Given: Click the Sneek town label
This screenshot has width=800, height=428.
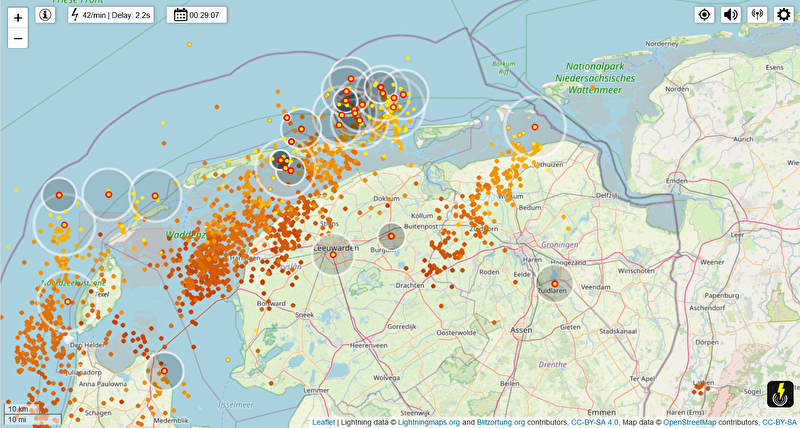Looking at the screenshot, I should coord(306,315).
